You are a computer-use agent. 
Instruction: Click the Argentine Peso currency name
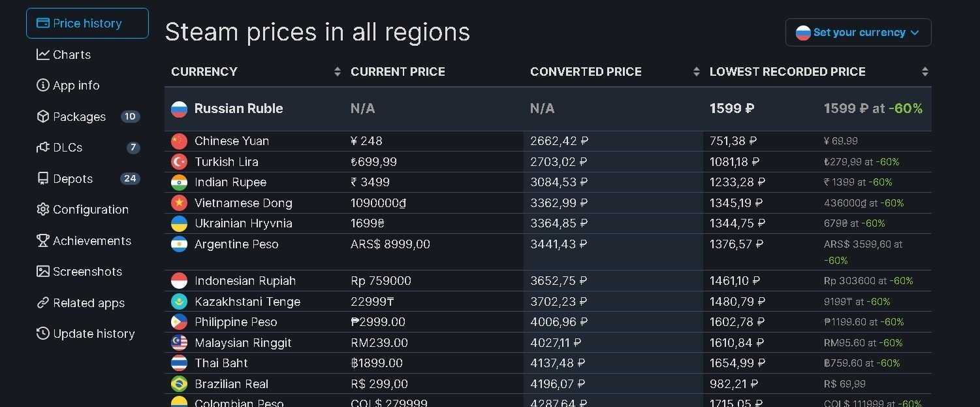[x=236, y=244]
